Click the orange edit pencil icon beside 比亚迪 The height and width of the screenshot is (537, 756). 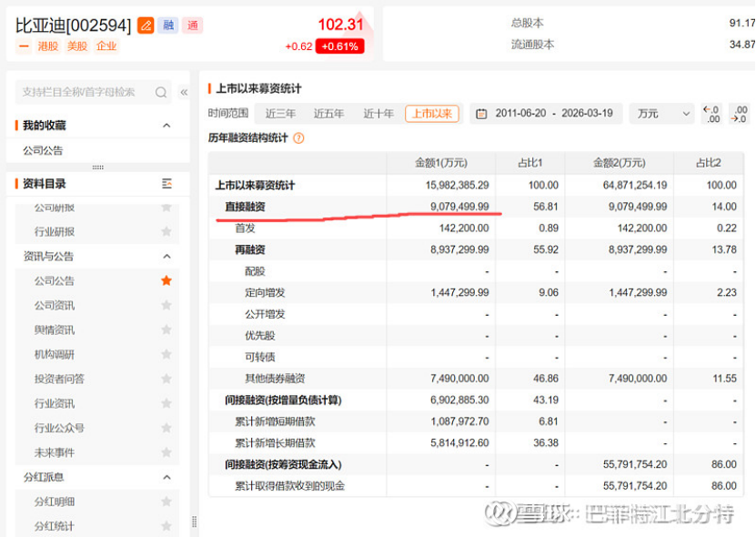[146, 25]
